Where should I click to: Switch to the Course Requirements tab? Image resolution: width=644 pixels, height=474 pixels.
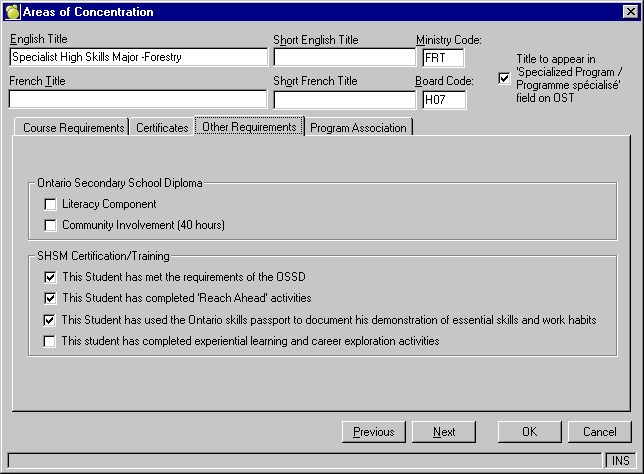coord(73,128)
